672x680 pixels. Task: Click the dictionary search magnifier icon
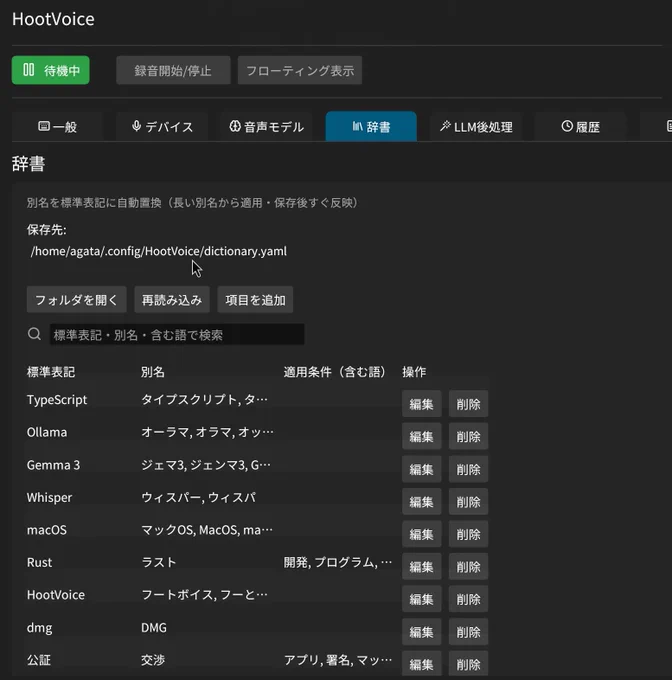(x=34, y=334)
